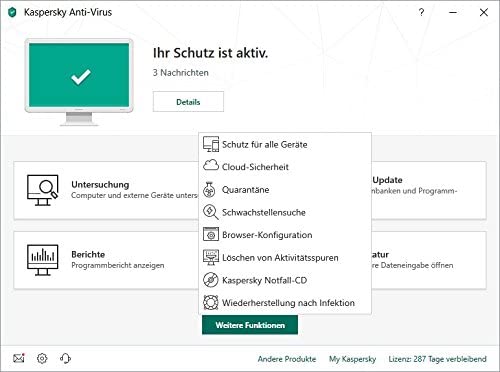Click the Cloud-Sicherheit cloud icon

pos(211,166)
